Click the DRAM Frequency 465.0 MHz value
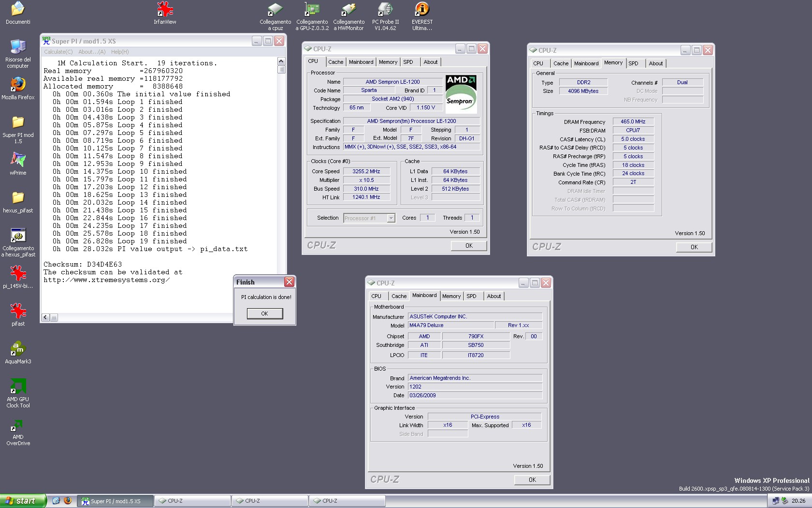Image resolution: width=812 pixels, height=508 pixels. click(633, 121)
